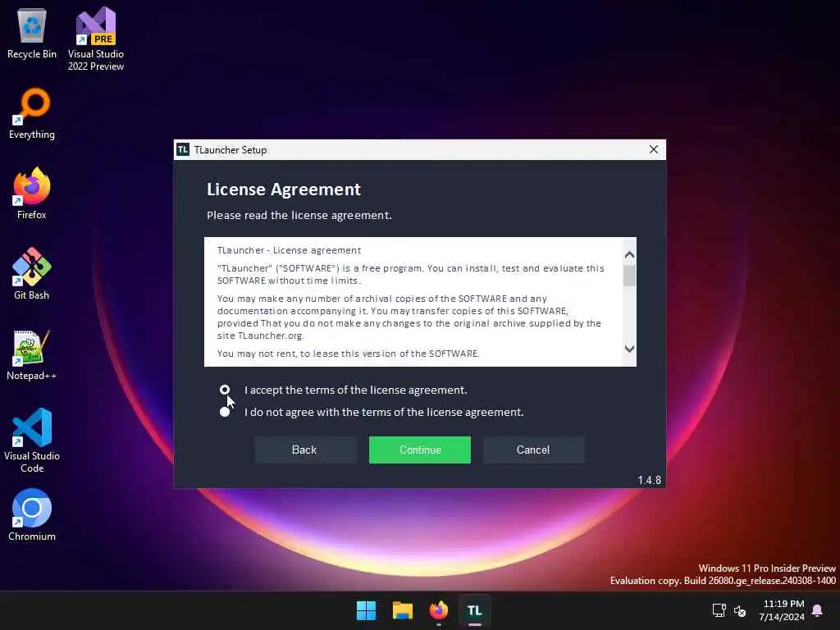Click the license text scroll-down arrow
The width and height of the screenshot is (840, 630).
coord(629,349)
